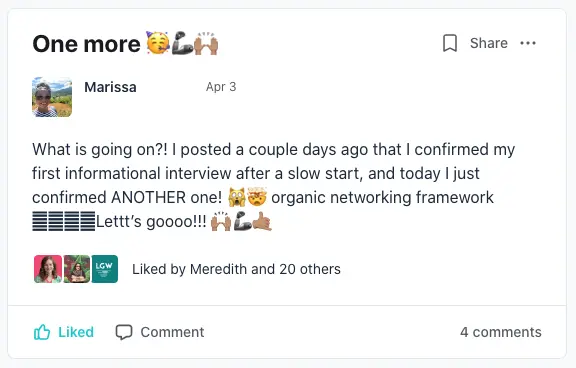Click the Comment speech bubble icon
Image resolution: width=576 pixels, height=368 pixels.
tap(124, 332)
